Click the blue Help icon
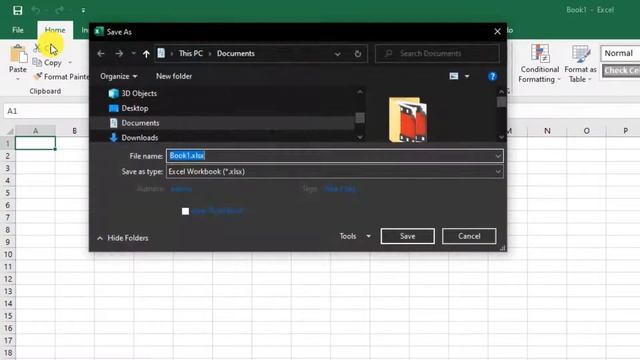 coord(492,76)
